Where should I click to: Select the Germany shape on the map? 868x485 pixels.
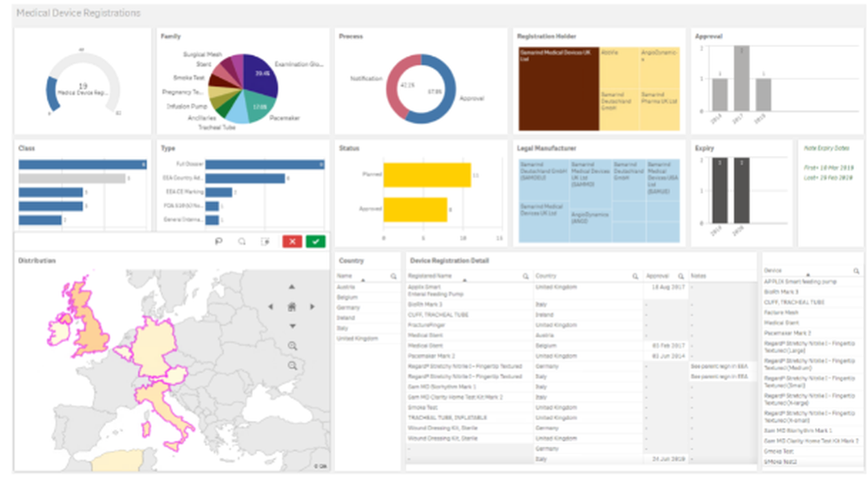(154, 349)
